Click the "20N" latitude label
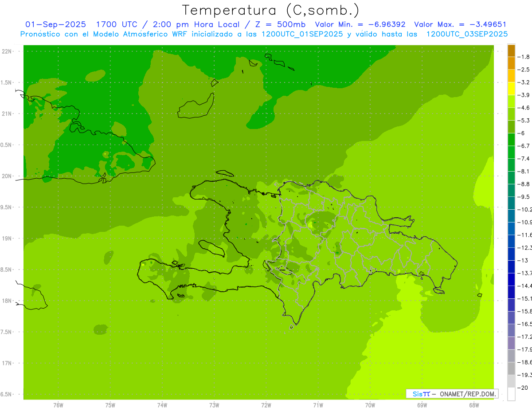Image resolution: width=532 pixels, height=411 pixels. click(7, 176)
